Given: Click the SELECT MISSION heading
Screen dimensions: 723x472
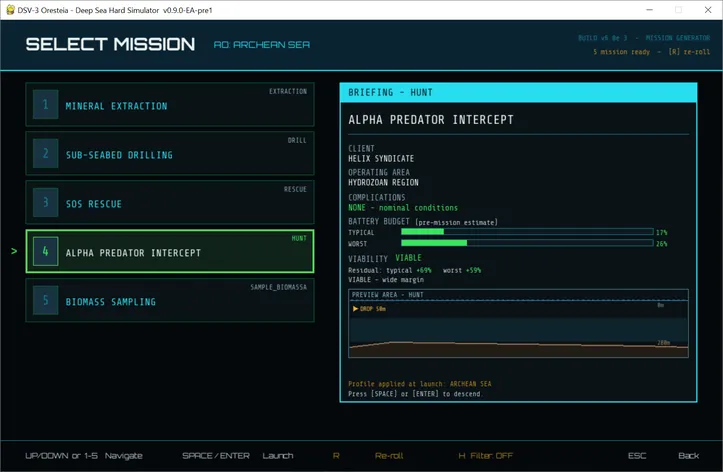Looking at the screenshot, I should 110,44.
